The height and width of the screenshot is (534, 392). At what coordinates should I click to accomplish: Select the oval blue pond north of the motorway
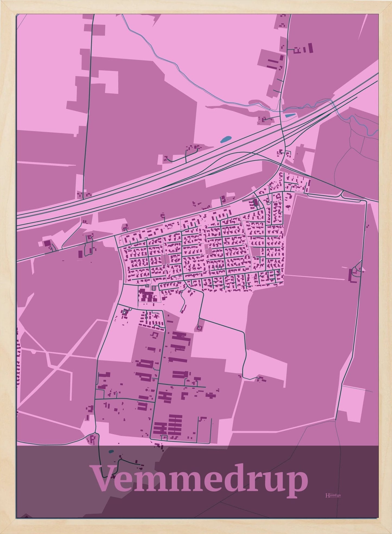(225, 140)
